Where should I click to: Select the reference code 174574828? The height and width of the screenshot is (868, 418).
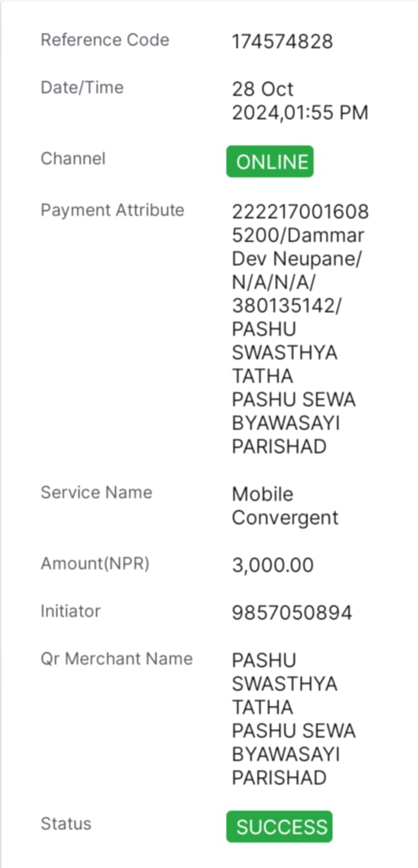point(282,42)
